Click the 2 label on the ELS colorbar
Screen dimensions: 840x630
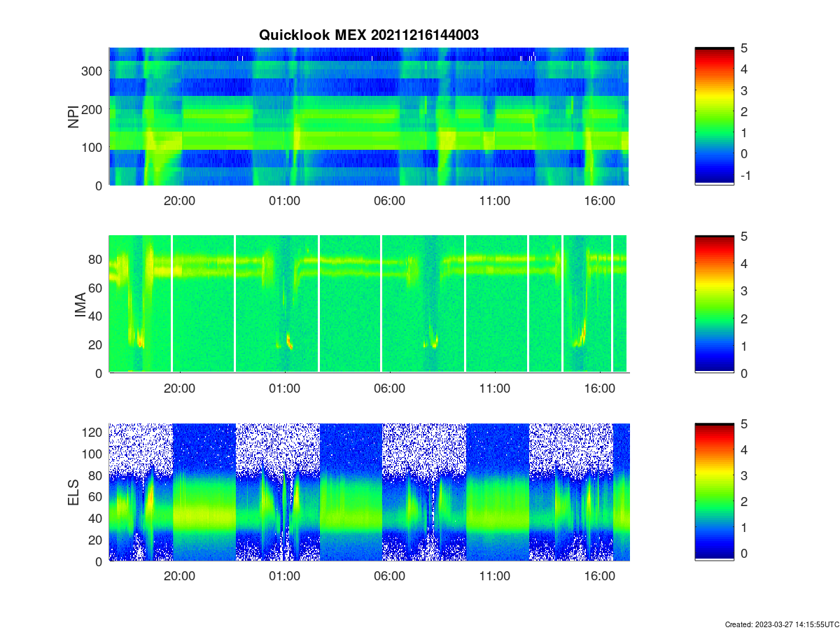(744, 502)
